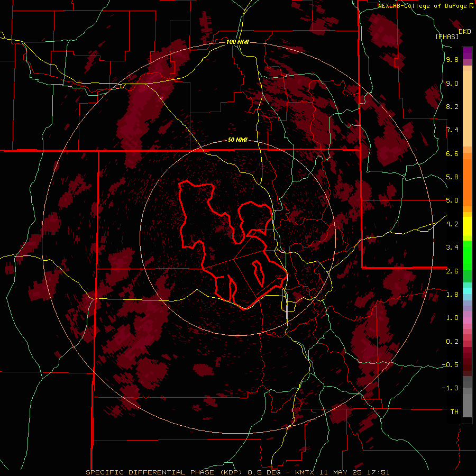
Task: Click the 5.8 scale value label
Action: click(452, 177)
